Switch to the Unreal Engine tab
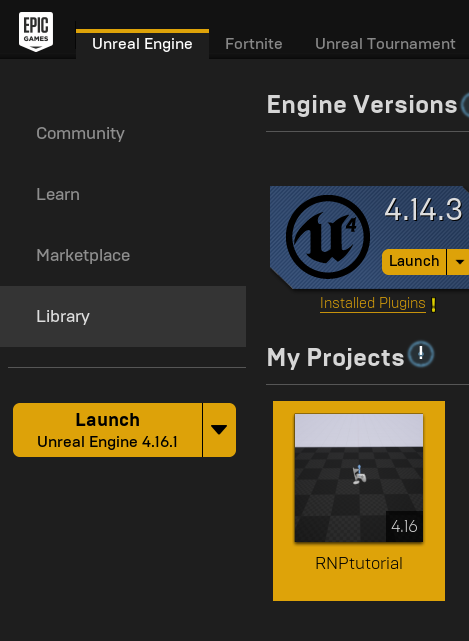 pyautogui.click(x=142, y=44)
